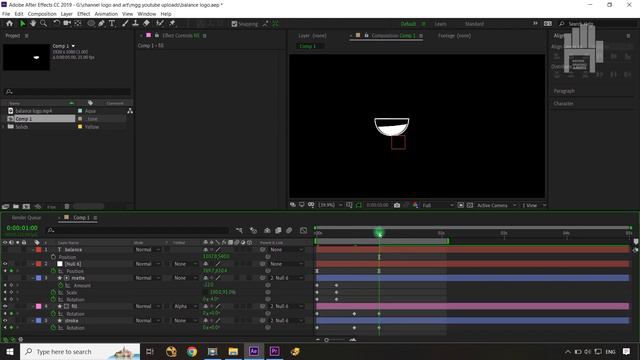Toggle visibility eye of the stroke layer
The height and width of the screenshot is (360, 640).
click(x=5, y=320)
